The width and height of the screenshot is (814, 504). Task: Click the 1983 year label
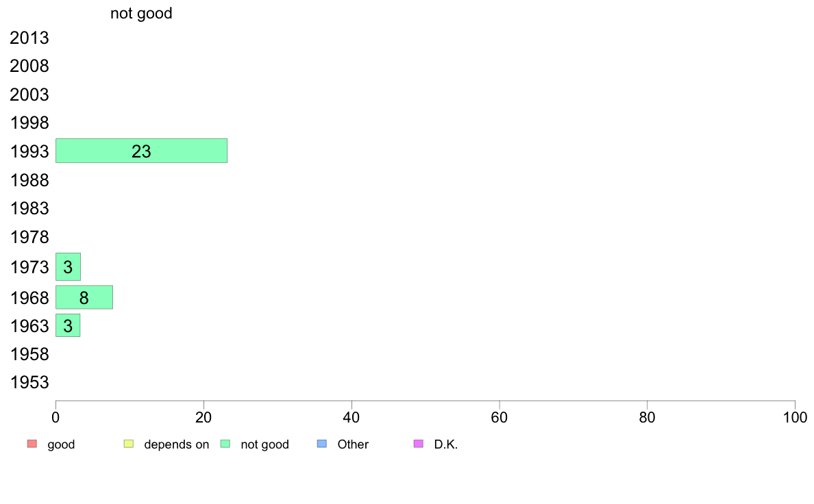coord(29,209)
